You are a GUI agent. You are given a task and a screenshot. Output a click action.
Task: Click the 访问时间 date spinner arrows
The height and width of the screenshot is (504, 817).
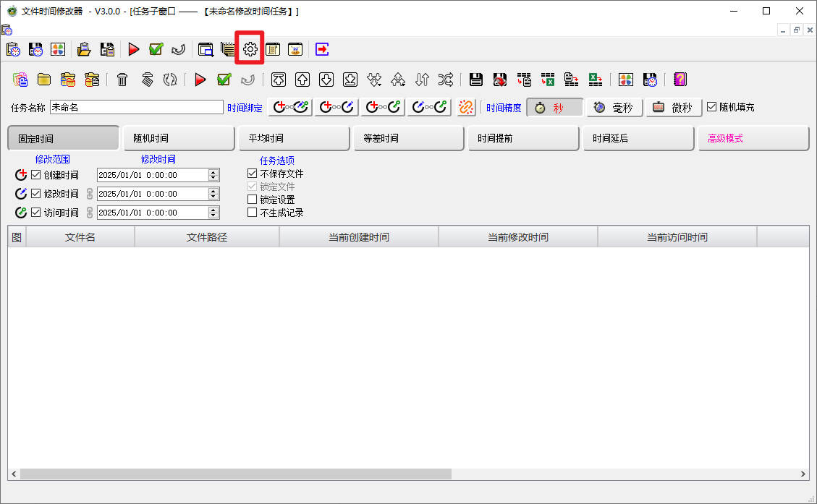pos(213,213)
